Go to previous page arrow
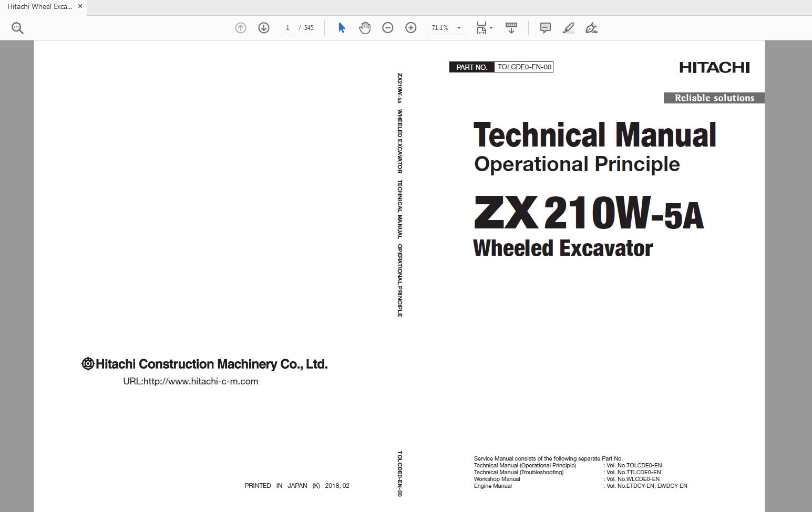 coord(241,28)
